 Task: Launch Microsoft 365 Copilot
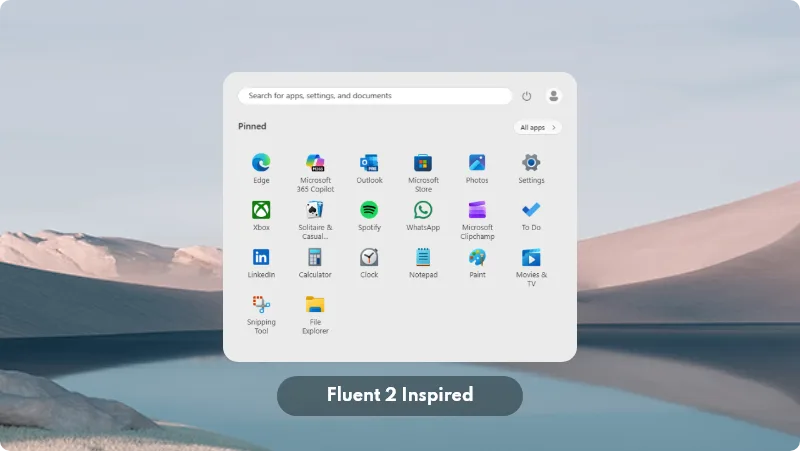[x=315, y=163]
